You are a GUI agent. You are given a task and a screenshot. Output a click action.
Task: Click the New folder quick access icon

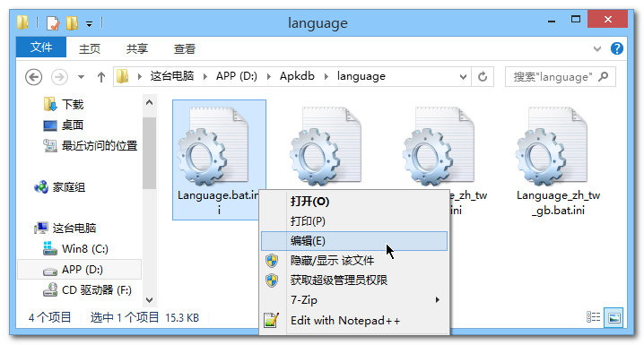pos(73,23)
